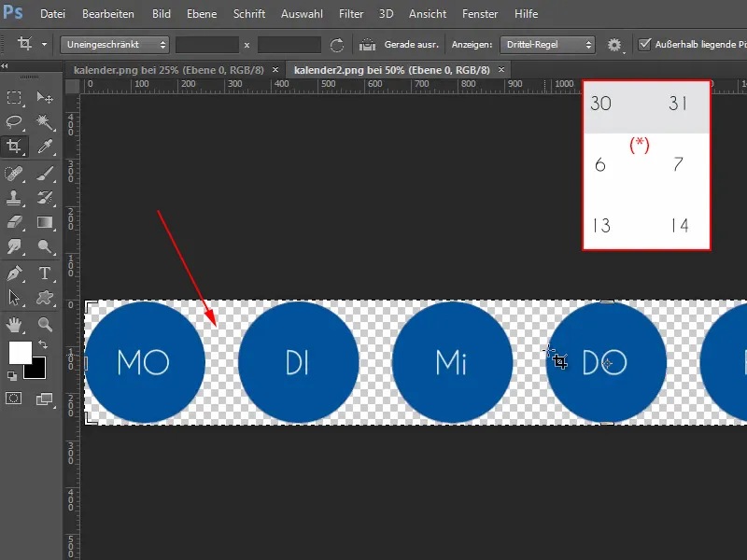Click the swap width and height rotate icon
The width and height of the screenshot is (747, 560).
337,45
